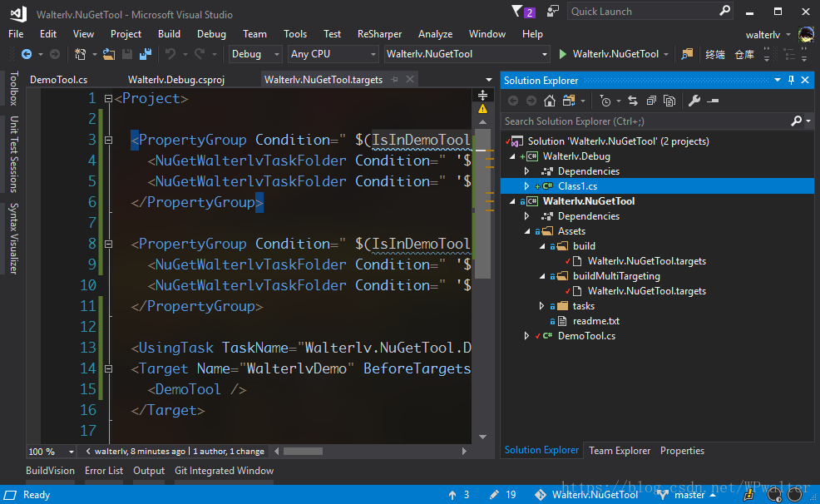The height and width of the screenshot is (504, 820).
Task: Click the editor horizontal scrollbar thumb
Action: pyautogui.click(x=303, y=452)
